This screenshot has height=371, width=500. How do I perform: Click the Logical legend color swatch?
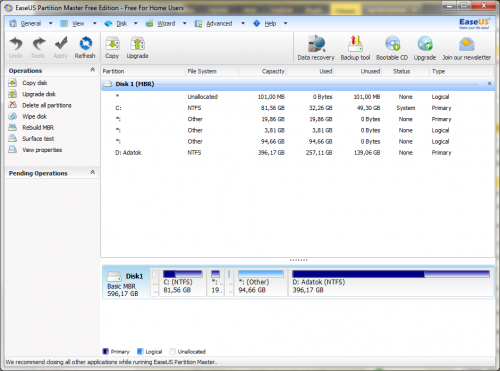coord(140,351)
